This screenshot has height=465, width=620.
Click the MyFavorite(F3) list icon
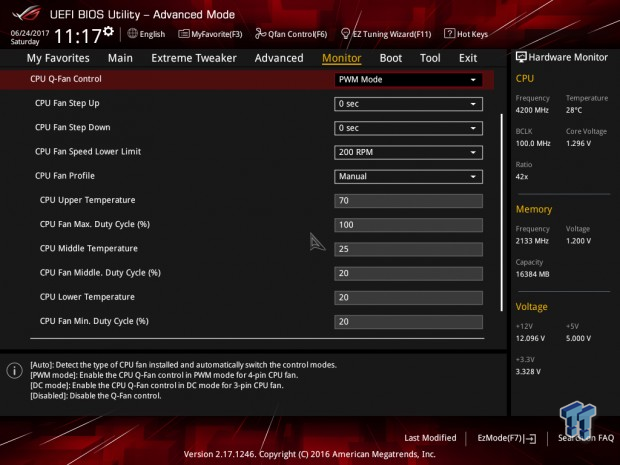(x=184, y=34)
